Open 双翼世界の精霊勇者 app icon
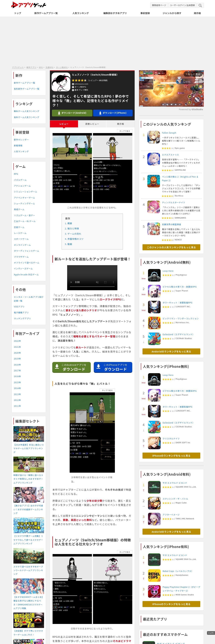215x644 pixels. tap(153, 229)
